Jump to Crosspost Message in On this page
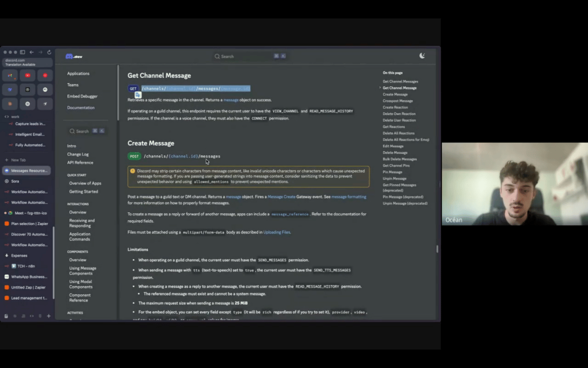 pyautogui.click(x=398, y=101)
